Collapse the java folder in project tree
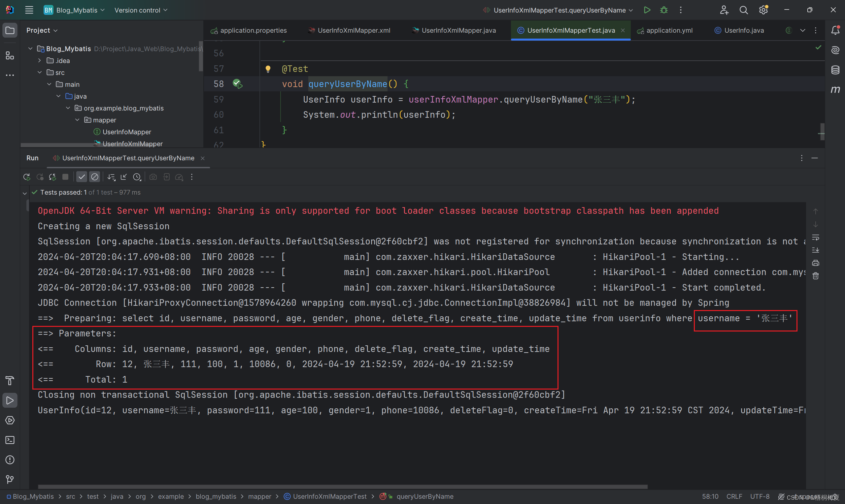The height and width of the screenshot is (504, 845). 59,96
